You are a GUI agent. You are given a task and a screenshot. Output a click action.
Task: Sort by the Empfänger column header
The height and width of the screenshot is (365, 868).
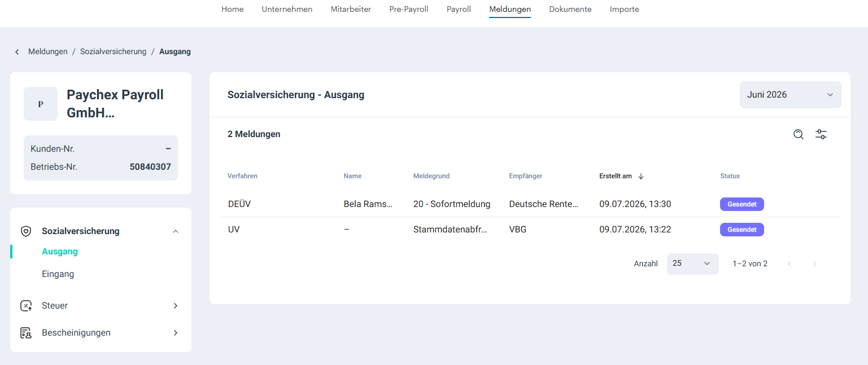525,176
